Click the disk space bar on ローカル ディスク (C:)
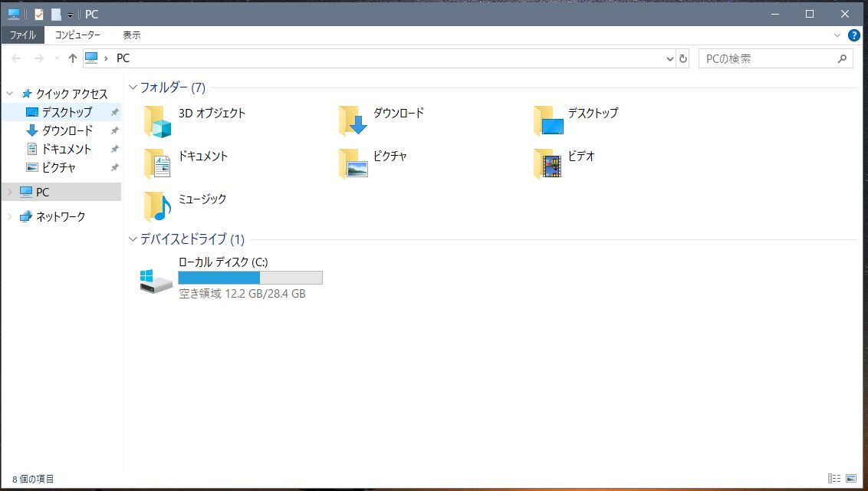The height and width of the screenshot is (491, 868). (x=249, y=278)
